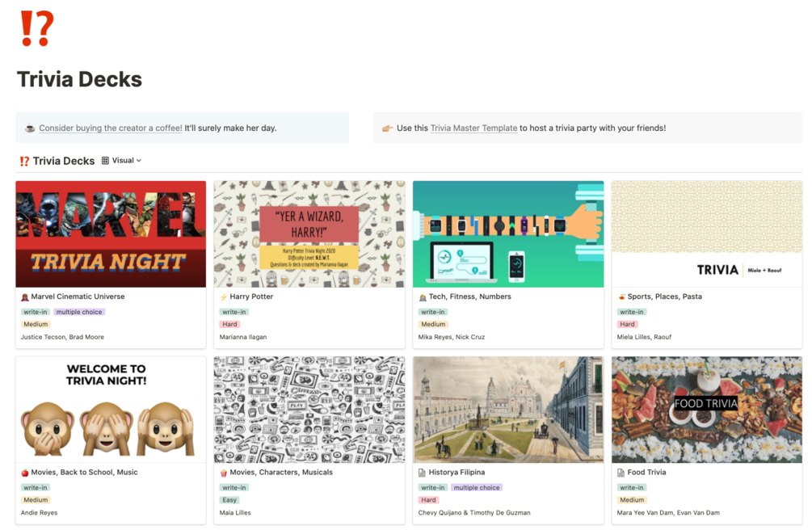Click the Easy tag on Movies, Characters card
The height and width of the screenshot is (530, 812).
(x=229, y=500)
